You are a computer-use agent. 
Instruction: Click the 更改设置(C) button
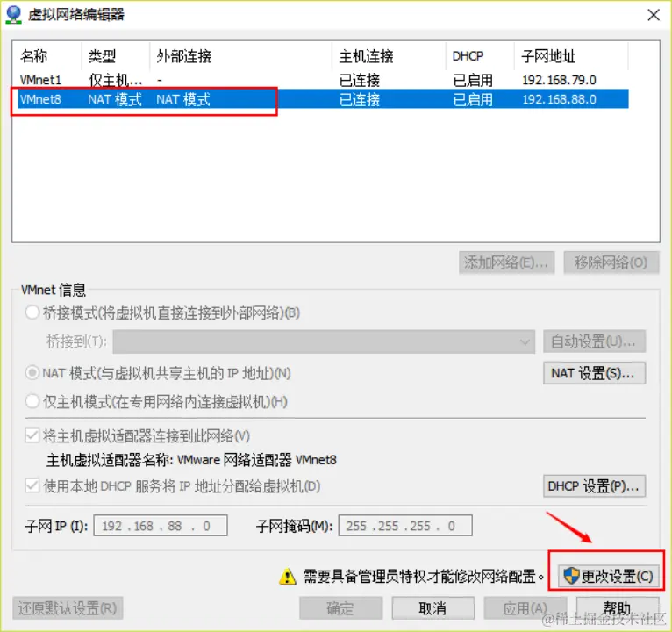[608, 576]
